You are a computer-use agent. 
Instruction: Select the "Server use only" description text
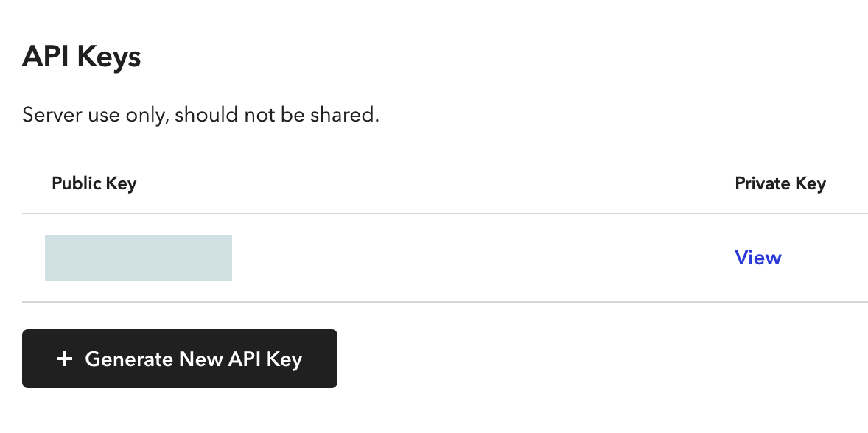tap(200, 114)
